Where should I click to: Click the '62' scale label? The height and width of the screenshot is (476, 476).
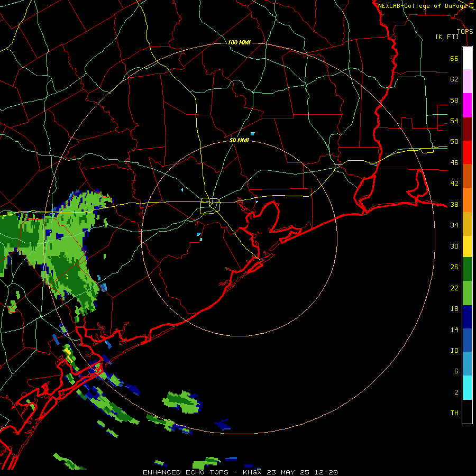pyautogui.click(x=454, y=79)
